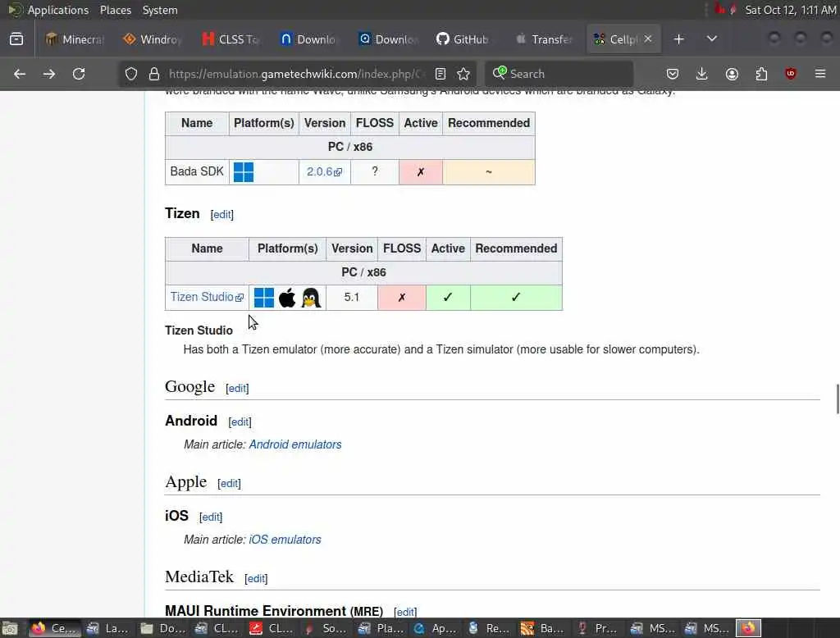Switch to the Pr... taskbar window
The width and height of the screenshot is (840, 638).
pos(598,628)
